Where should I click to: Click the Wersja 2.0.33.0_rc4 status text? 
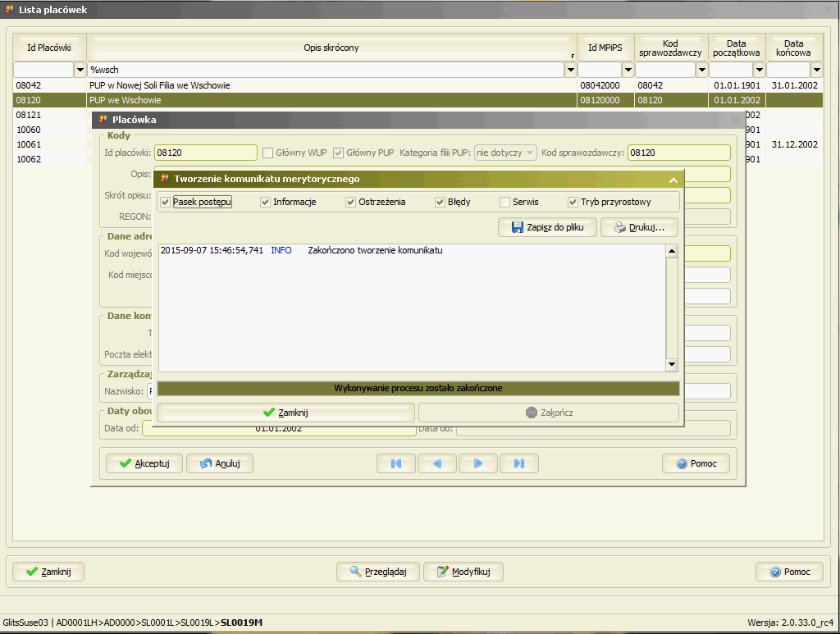click(x=791, y=623)
